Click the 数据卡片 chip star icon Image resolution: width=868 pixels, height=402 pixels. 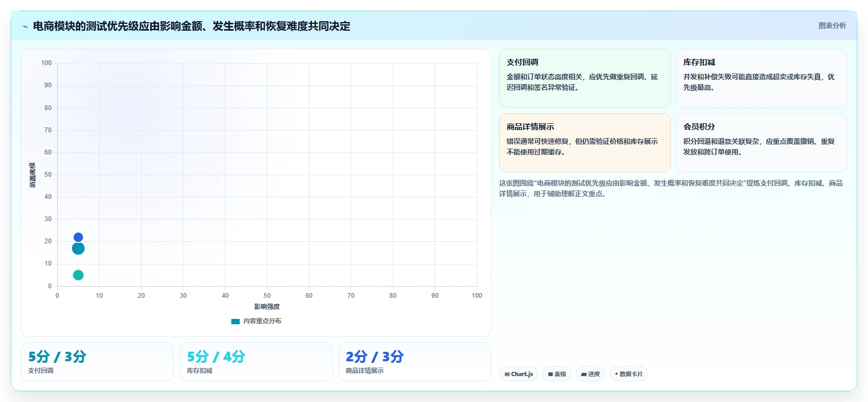click(616, 374)
